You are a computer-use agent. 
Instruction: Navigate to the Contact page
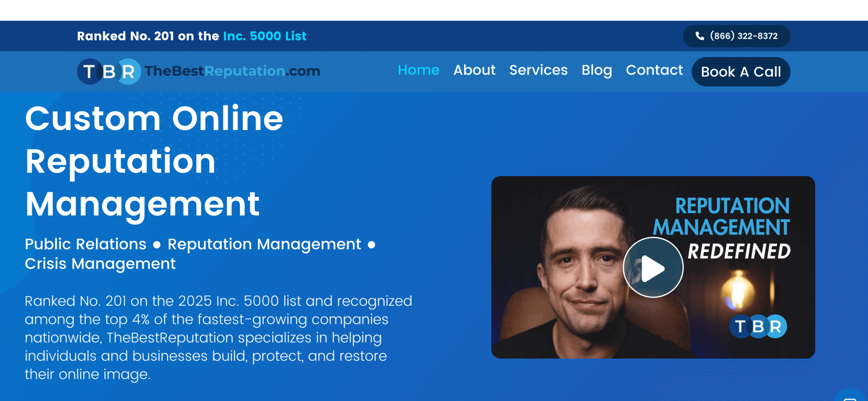[654, 70]
